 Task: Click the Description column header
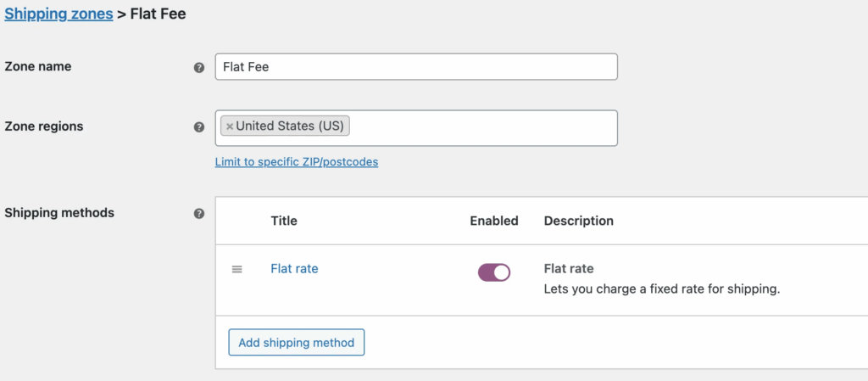[579, 221]
